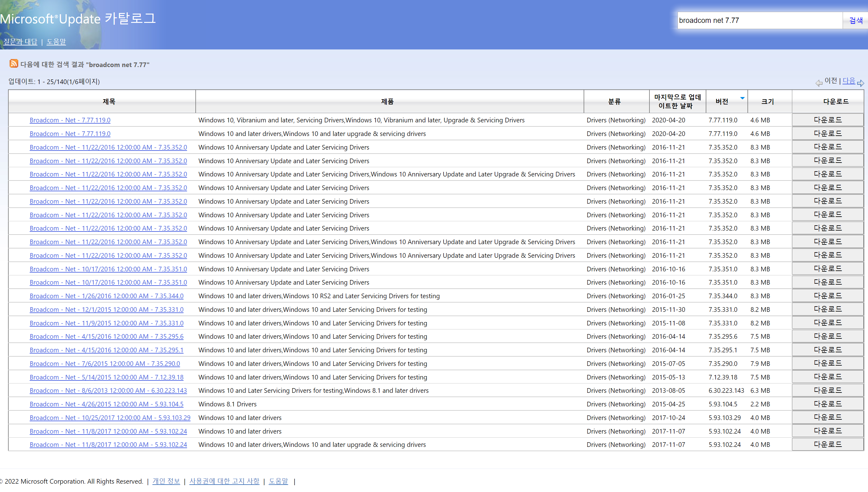Viewport: 868px width, 492px height.
Task: Go to next page via 다음 link
Action: [x=849, y=81]
